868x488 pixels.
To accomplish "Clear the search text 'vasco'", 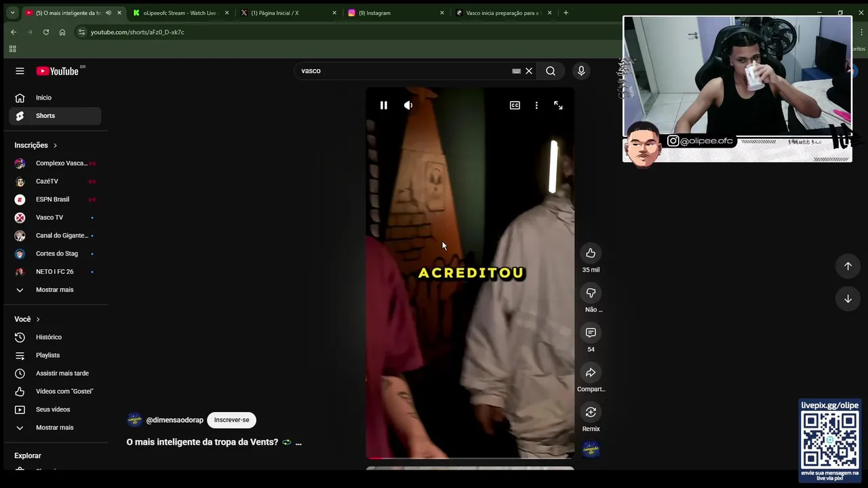I will (529, 70).
